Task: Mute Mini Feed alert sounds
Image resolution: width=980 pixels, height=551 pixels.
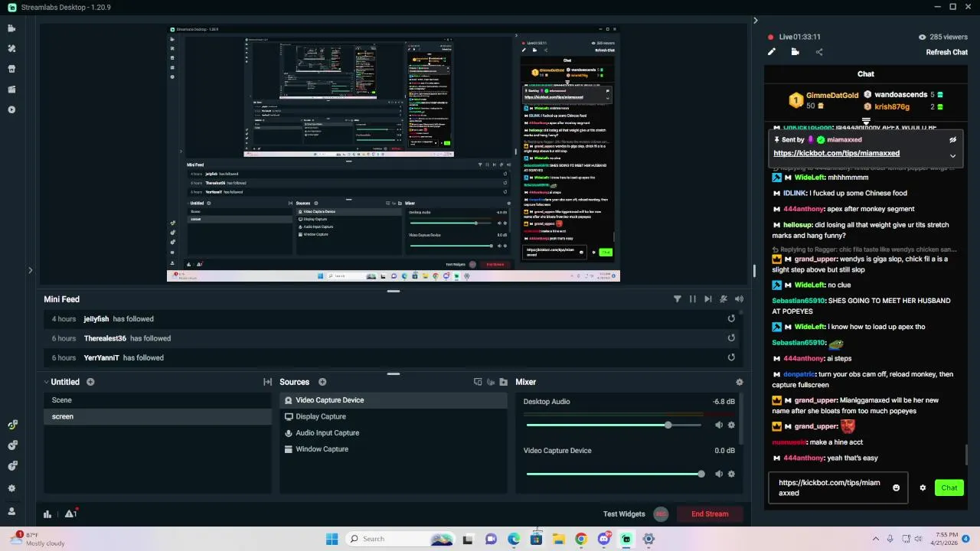Action: [739, 299]
